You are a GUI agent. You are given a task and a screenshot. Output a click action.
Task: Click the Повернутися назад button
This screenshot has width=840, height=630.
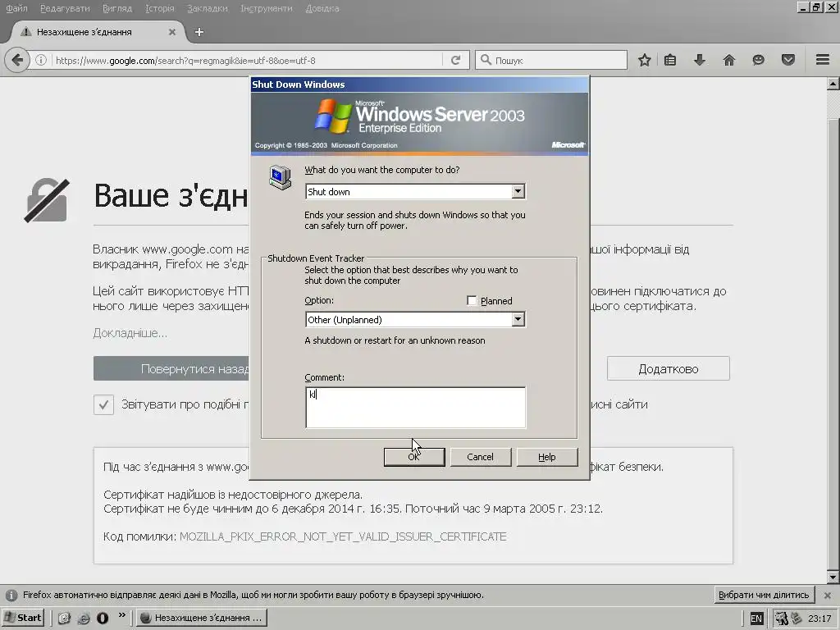(171, 368)
